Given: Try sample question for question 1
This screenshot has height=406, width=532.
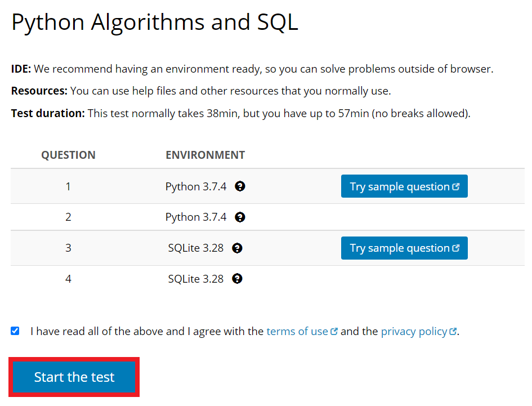Looking at the screenshot, I should pyautogui.click(x=404, y=186).
